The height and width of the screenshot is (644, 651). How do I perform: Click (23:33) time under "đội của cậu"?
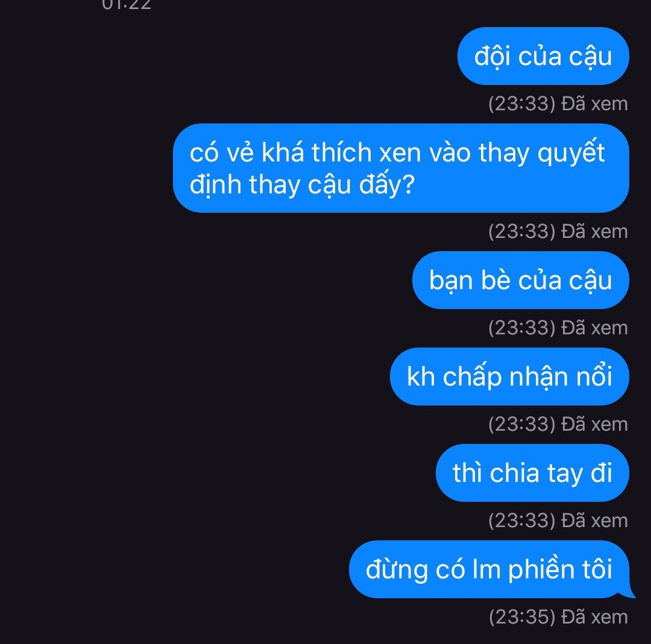(522, 104)
